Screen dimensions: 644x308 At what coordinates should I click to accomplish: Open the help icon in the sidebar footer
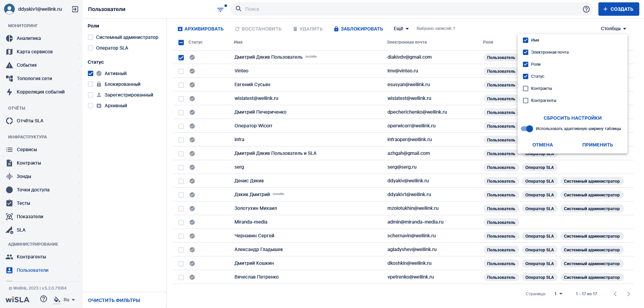click(44, 299)
